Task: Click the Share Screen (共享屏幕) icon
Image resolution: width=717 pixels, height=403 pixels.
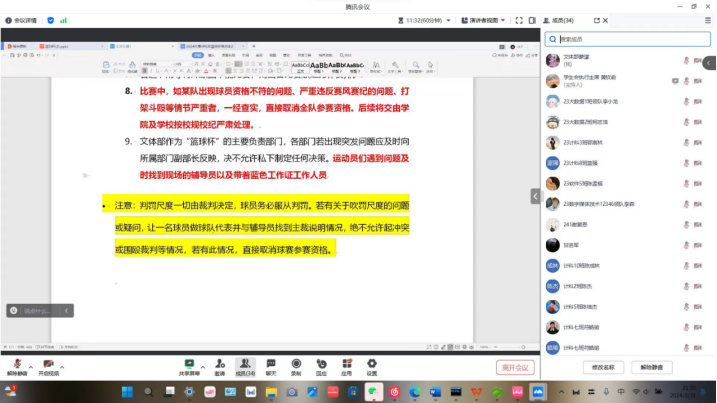Action: tap(188, 364)
